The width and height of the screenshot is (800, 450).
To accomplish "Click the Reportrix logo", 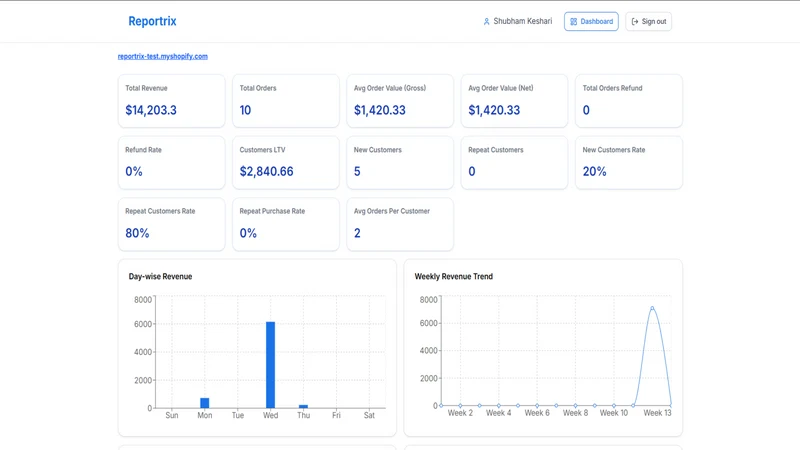I will click(x=152, y=21).
